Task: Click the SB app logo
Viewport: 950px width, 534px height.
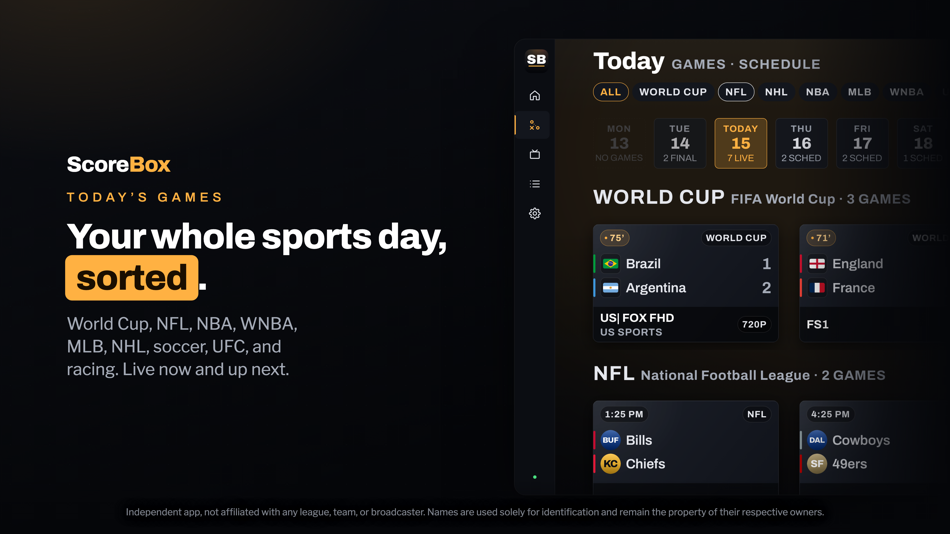Action: pyautogui.click(x=536, y=60)
